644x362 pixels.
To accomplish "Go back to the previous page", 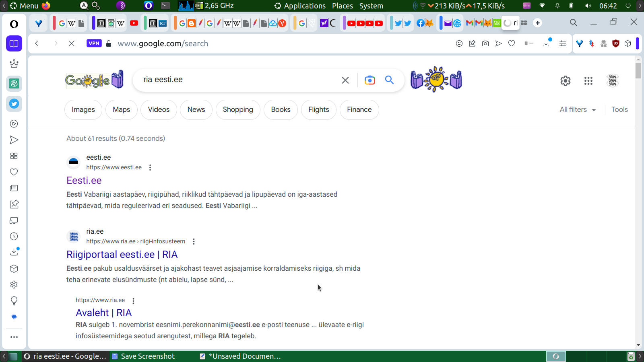I will 37,43.
